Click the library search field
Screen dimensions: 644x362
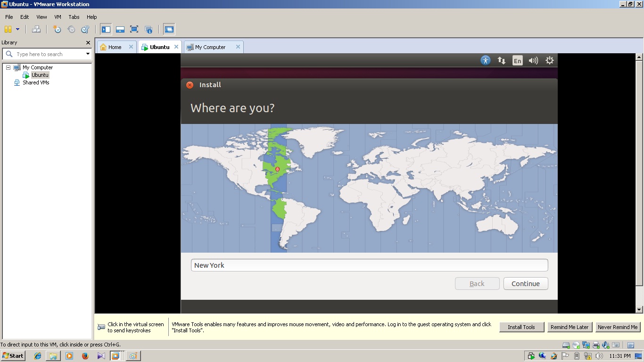[x=47, y=54]
